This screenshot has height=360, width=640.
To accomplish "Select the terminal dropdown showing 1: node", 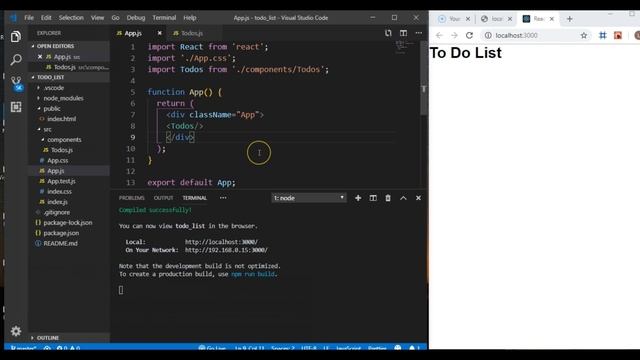I will [x=309, y=198].
